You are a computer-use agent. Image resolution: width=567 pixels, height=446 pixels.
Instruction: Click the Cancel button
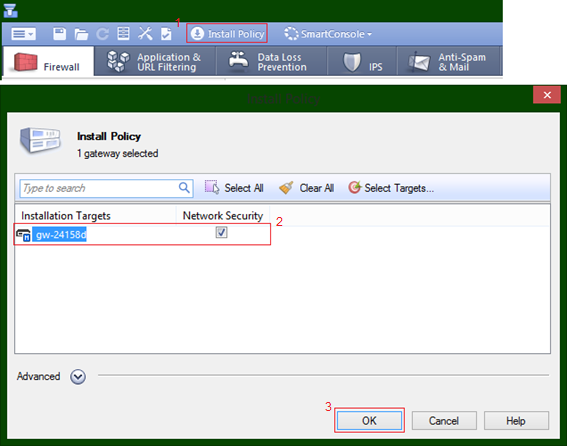pyautogui.click(x=444, y=421)
